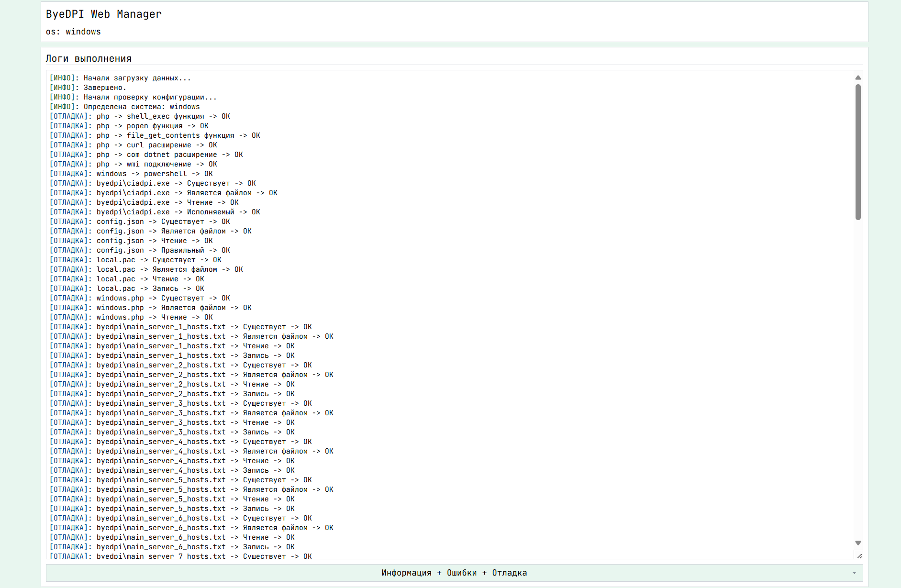Image resolution: width=901 pixels, height=588 pixels.
Task: Click log line 'Завершено.'
Action: click(88, 88)
